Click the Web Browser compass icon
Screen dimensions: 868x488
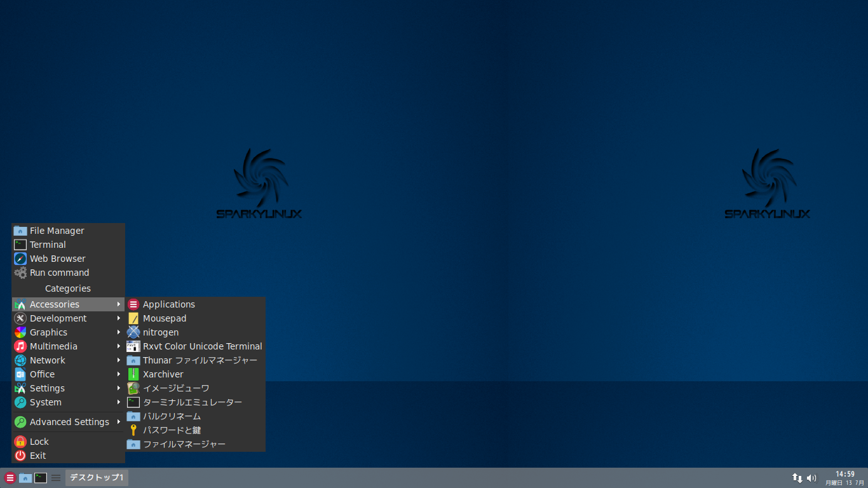pos(20,259)
